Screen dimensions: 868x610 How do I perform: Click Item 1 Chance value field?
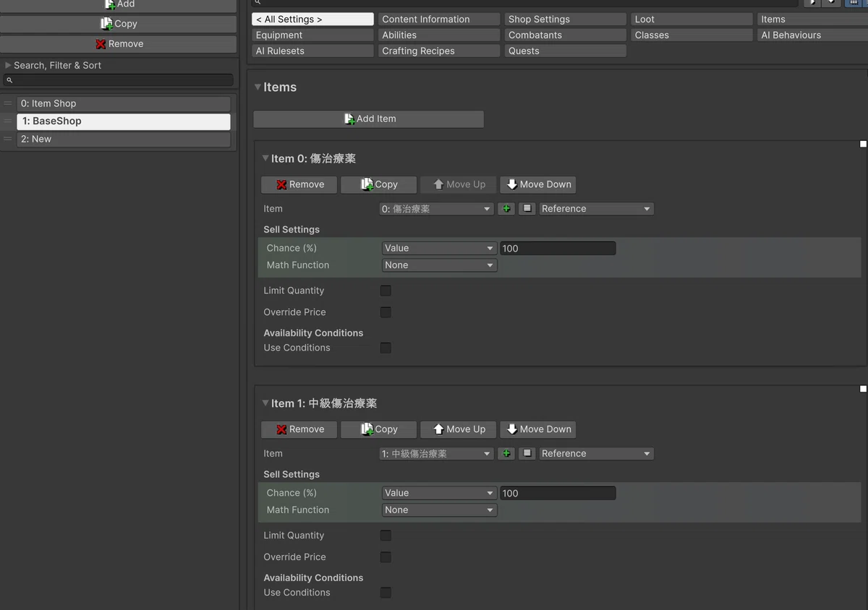point(558,493)
